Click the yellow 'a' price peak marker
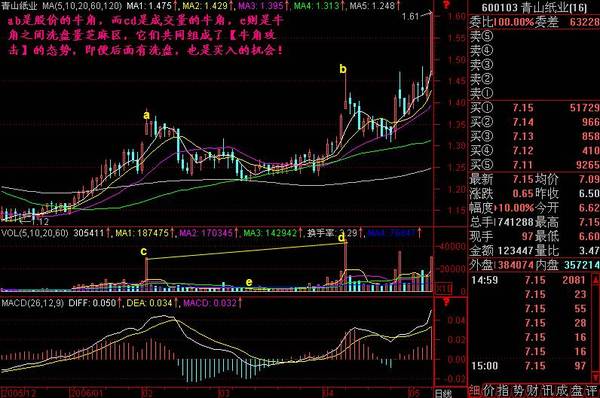Screen dimensions: 600x398 click(146, 115)
